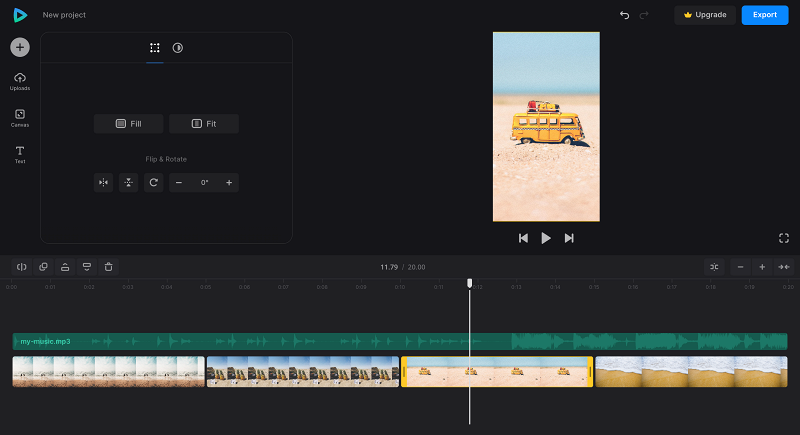Switch to the Adjust contrast tab
The width and height of the screenshot is (800, 435).
pyautogui.click(x=178, y=48)
